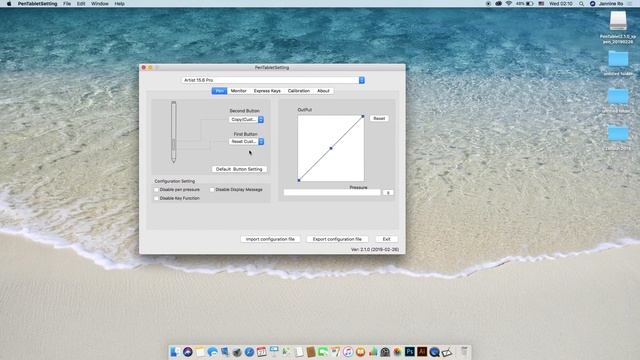
Task: Open the Second Button function dropdown
Action: click(x=247, y=120)
